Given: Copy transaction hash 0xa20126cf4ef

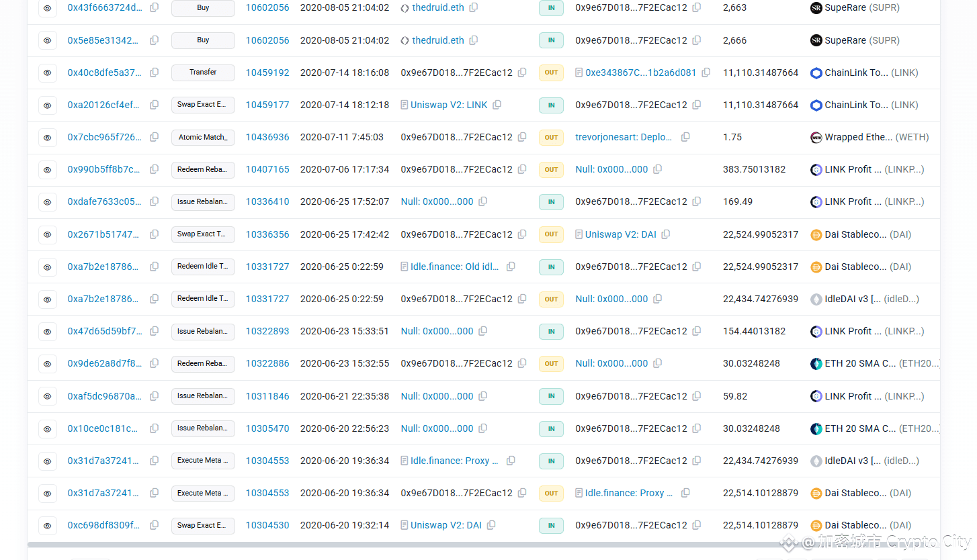Looking at the screenshot, I should point(155,105).
